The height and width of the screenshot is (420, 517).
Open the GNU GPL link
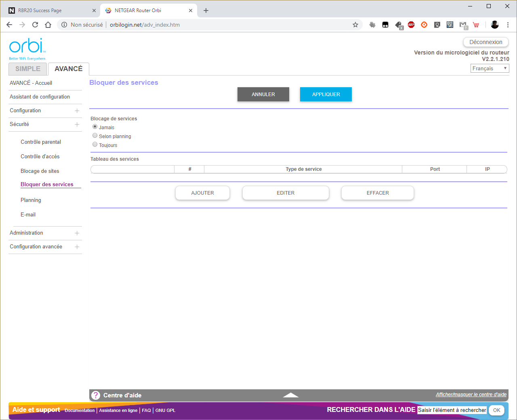click(x=166, y=410)
